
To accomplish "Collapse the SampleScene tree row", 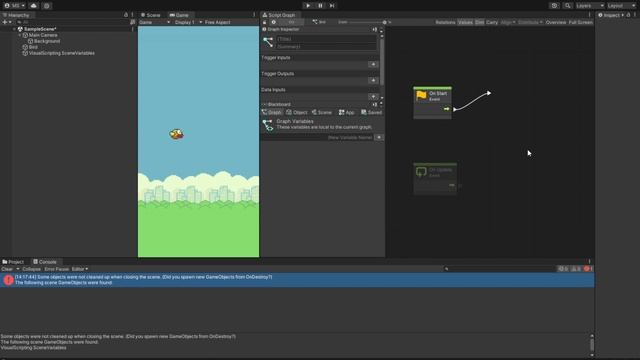I will pos(14,29).
